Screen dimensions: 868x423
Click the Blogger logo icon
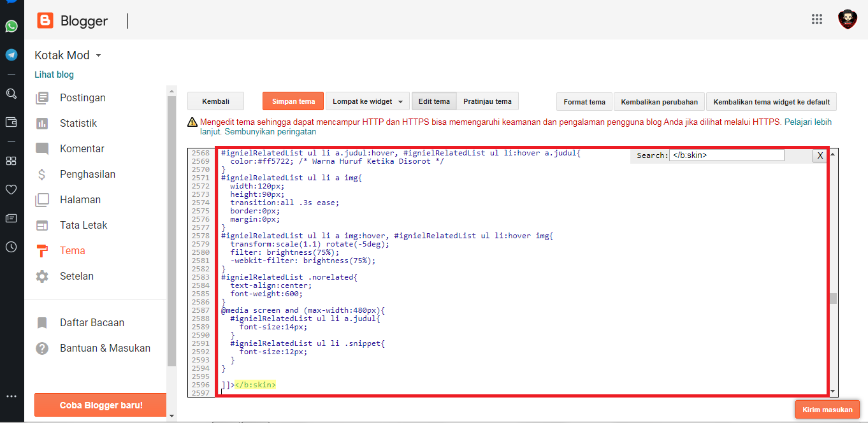[45, 21]
